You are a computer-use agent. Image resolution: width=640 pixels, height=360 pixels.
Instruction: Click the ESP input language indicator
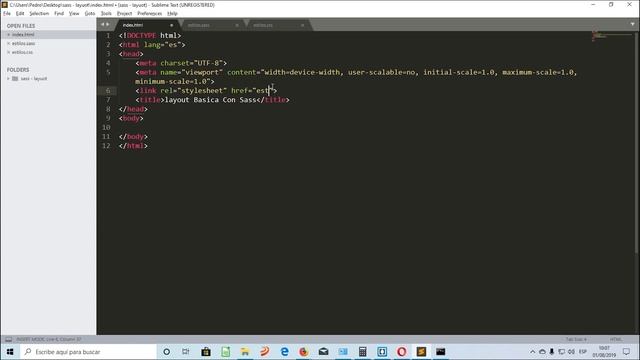pyautogui.click(x=582, y=351)
